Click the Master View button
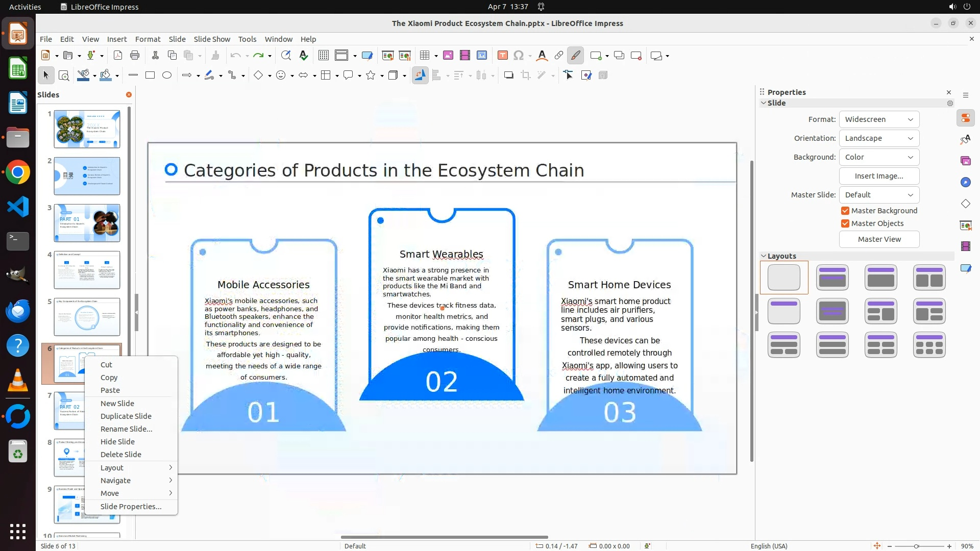The width and height of the screenshot is (980, 551). 879,239
